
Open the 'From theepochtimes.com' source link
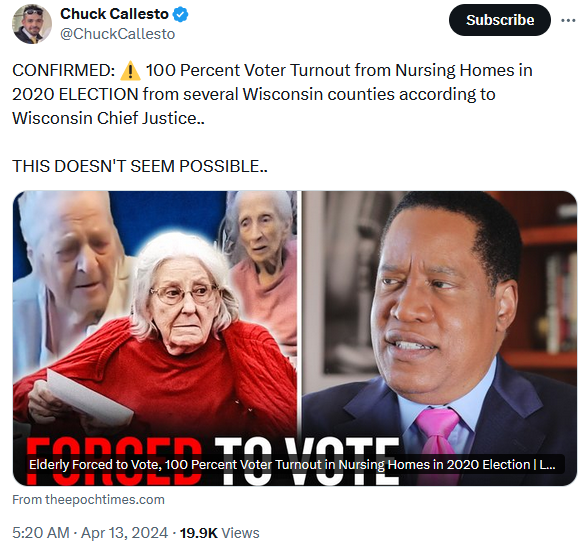[88, 500]
